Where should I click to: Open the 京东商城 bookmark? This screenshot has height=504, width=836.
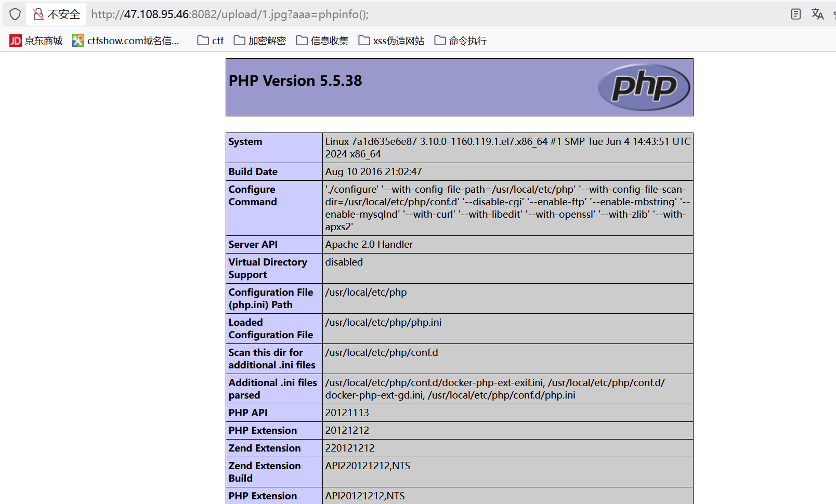tap(36, 41)
